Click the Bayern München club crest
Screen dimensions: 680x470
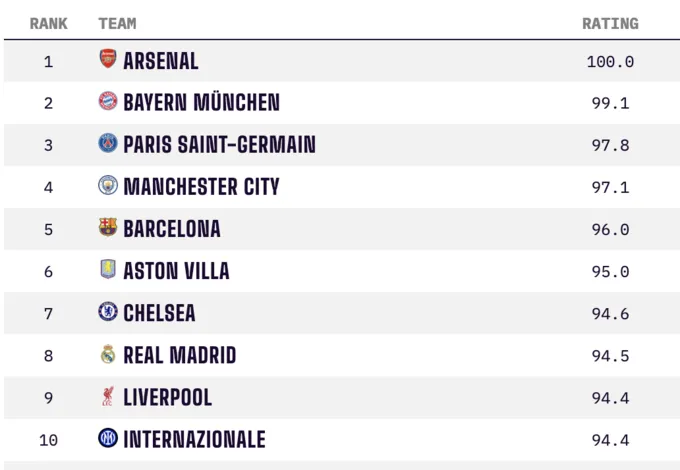(108, 102)
